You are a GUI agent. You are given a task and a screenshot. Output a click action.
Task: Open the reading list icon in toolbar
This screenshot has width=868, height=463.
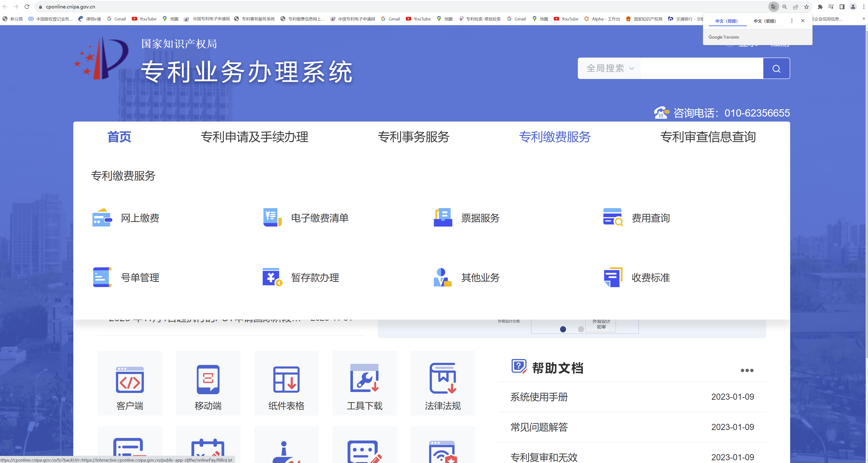(831, 7)
